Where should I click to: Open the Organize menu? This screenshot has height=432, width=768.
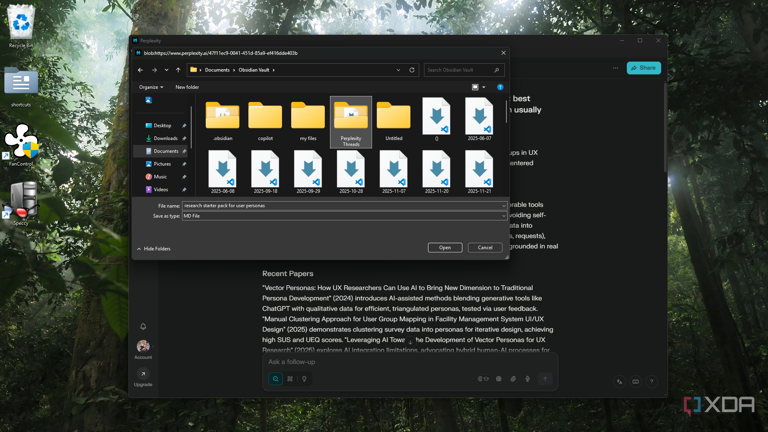(x=151, y=87)
